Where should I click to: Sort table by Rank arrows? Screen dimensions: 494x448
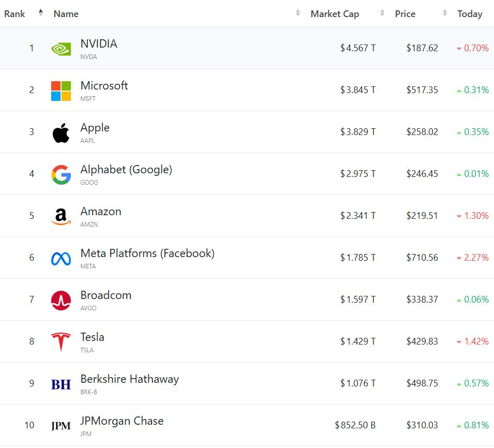[41, 13]
